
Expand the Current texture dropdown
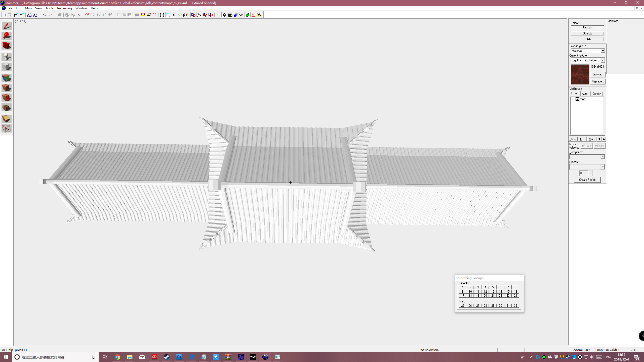(x=603, y=60)
